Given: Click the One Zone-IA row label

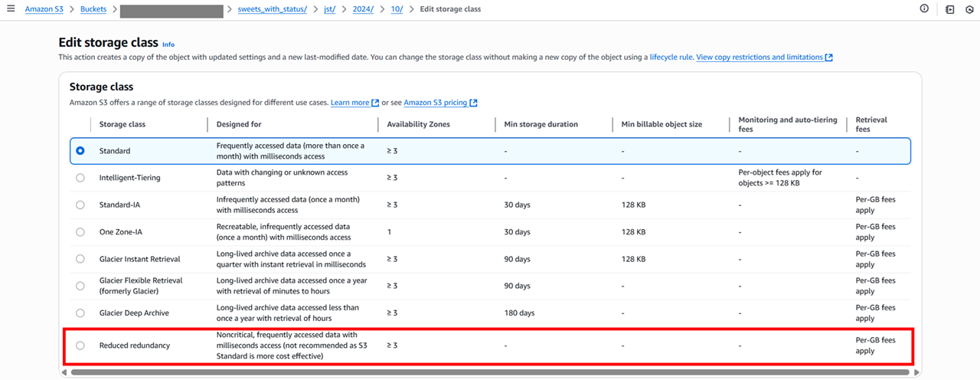Looking at the screenshot, I should [x=122, y=231].
